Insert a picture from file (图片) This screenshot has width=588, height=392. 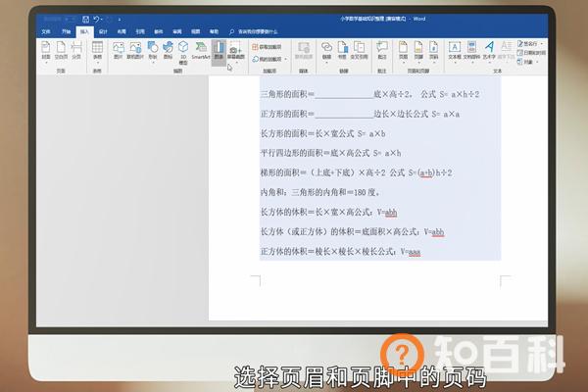(119, 51)
